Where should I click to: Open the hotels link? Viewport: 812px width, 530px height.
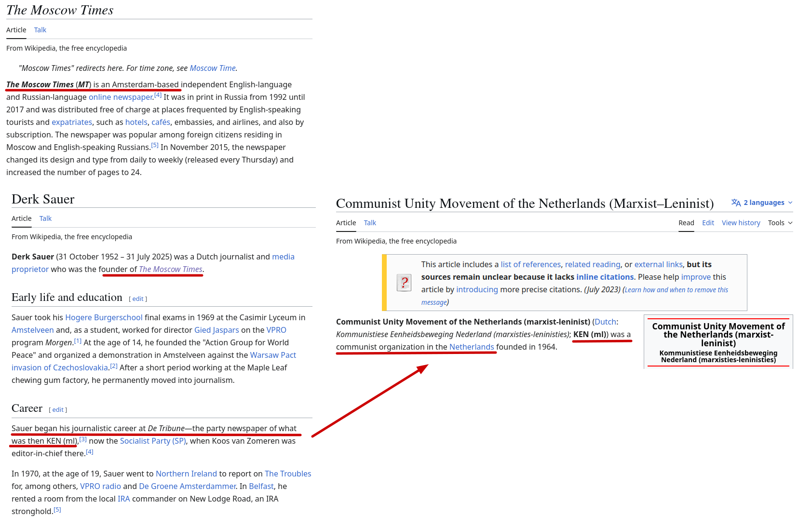point(136,122)
